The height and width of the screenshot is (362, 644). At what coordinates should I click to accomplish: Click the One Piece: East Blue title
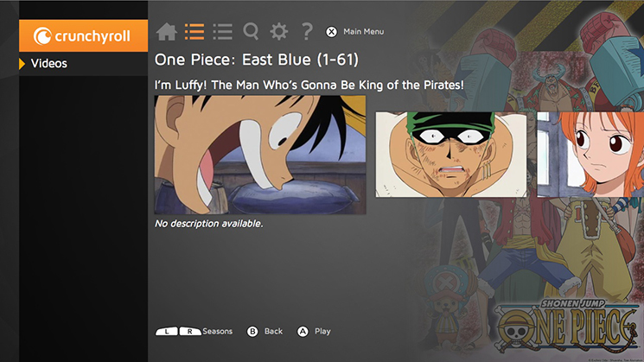click(256, 61)
